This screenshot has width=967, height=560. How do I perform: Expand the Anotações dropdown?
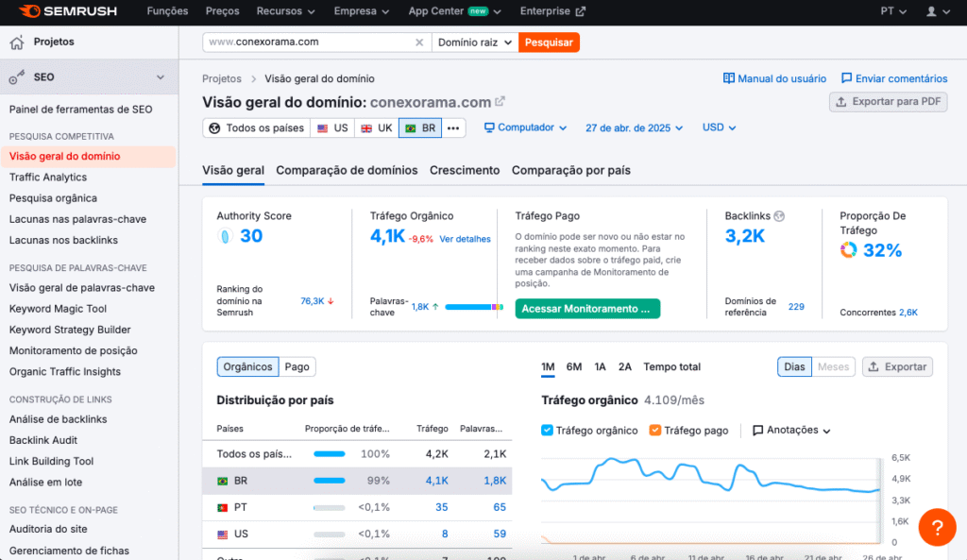826,431
